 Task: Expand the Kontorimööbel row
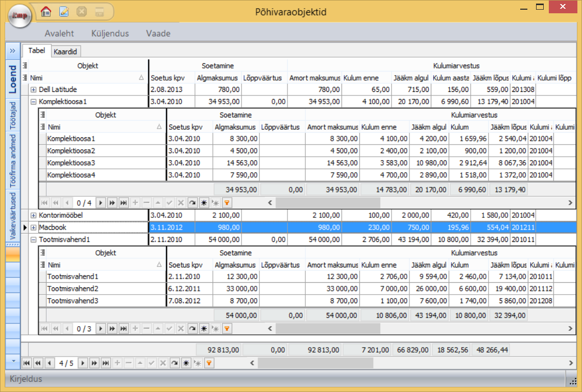click(34, 215)
